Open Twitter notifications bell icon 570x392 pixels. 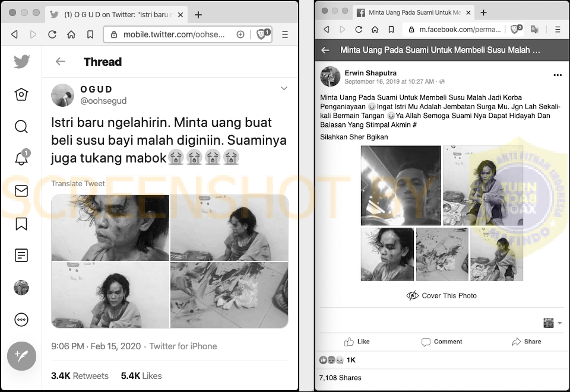tap(22, 158)
